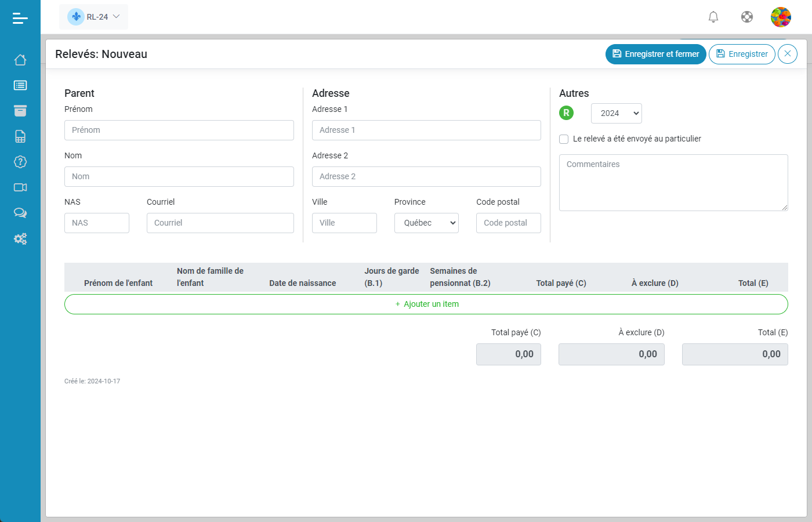Click the hamburger menu icon
This screenshot has width=812, height=522.
point(20,19)
